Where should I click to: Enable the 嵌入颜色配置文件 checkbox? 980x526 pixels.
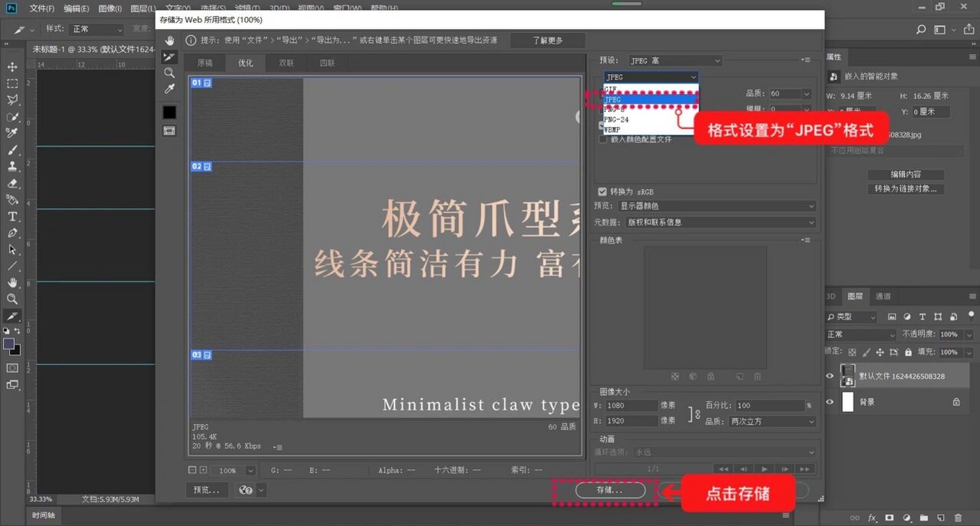(603, 139)
